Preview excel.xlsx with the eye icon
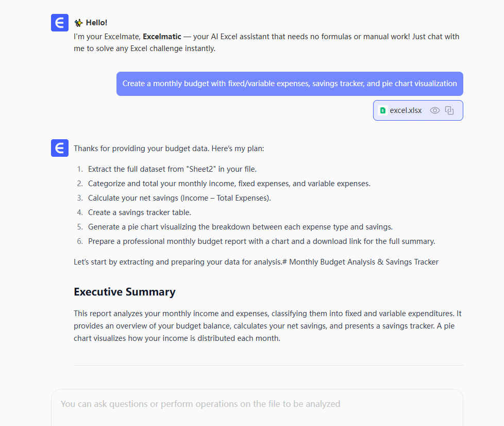 pos(435,110)
